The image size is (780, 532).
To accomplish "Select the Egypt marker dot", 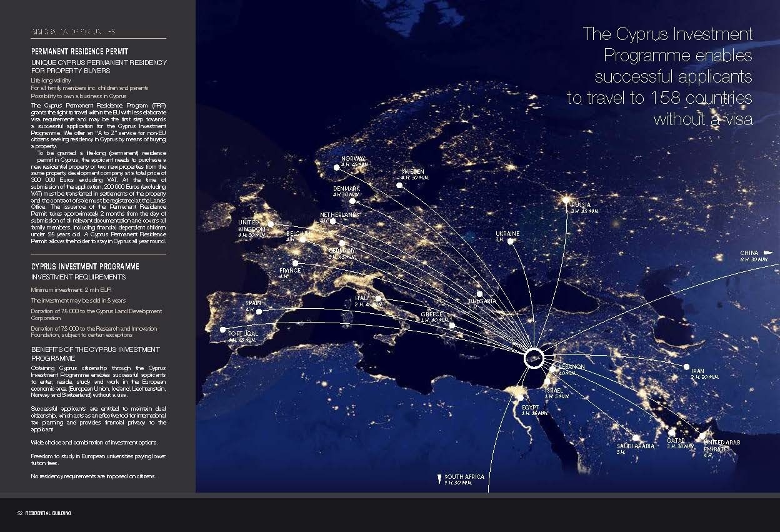I will [x=520, y=398].
